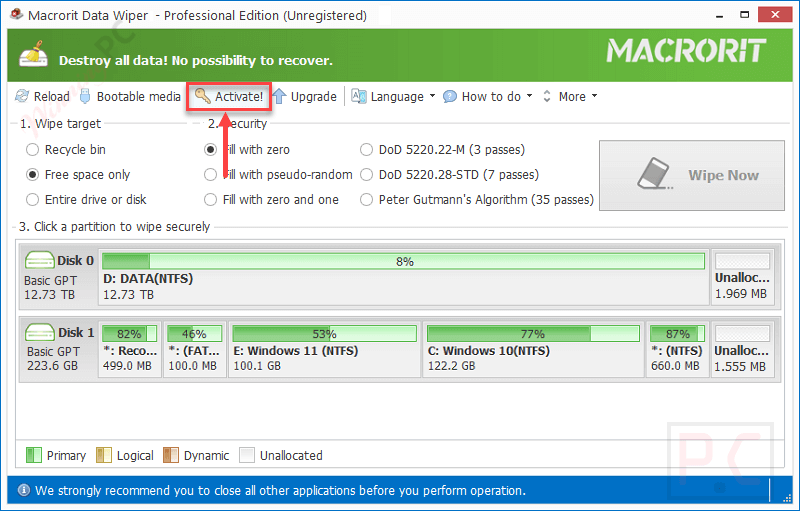This screenshot has width=800, height=511.
Task: Click the eraser icon on Wipe Now
Action: pyautogui.click(x=655, y=174)
